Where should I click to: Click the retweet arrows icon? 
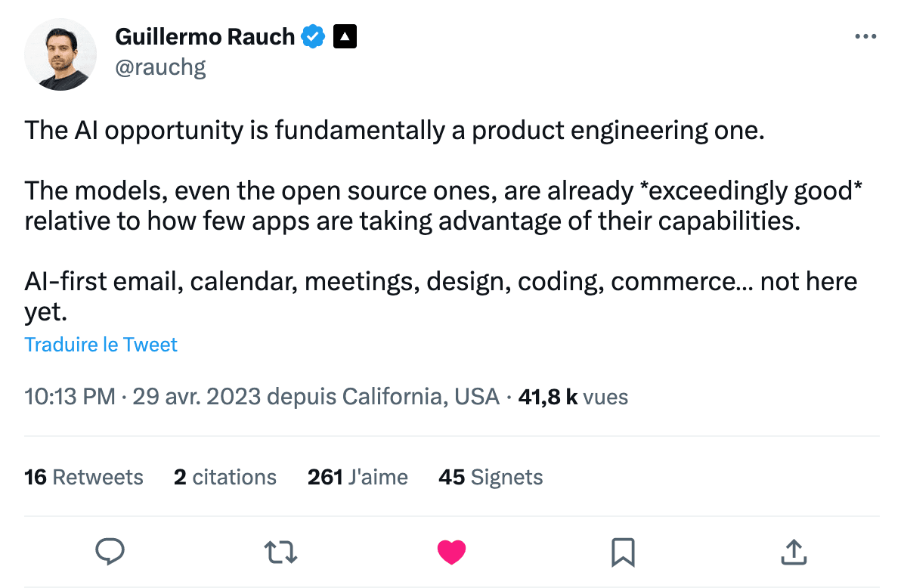point(281,552)
